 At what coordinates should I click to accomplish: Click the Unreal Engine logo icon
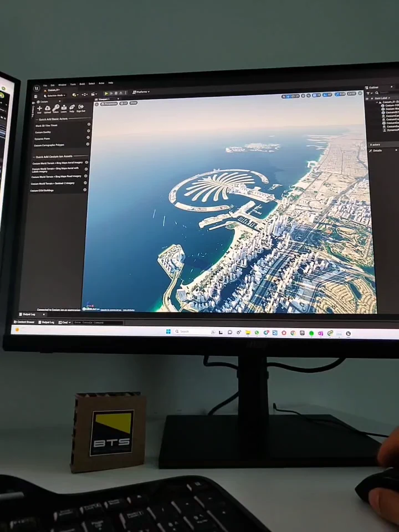(x=37, y=88)
